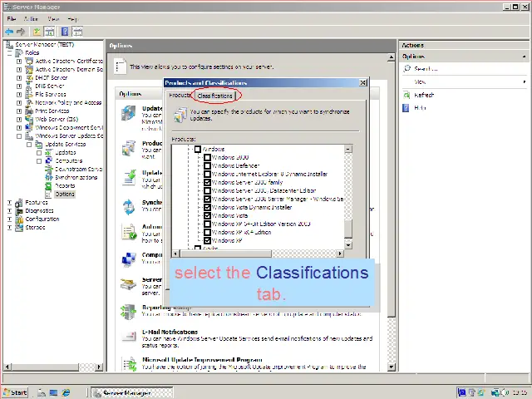Uncheck the Windows Vista checkbox
This screenshot has width=532, height=399.
[207, 215]
